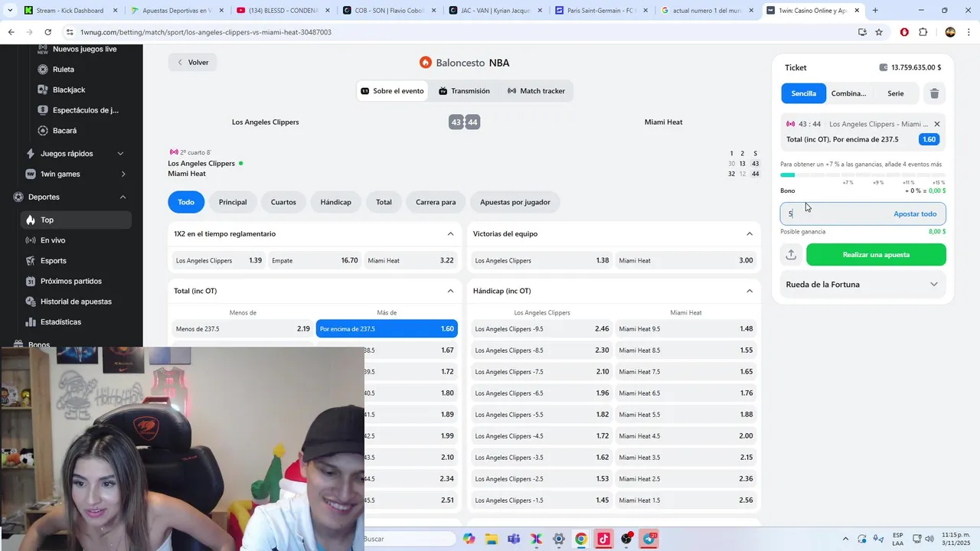Click Realizar una apuesta button
Viewport: 980px width, 551px height.
[x=876, y=255]
